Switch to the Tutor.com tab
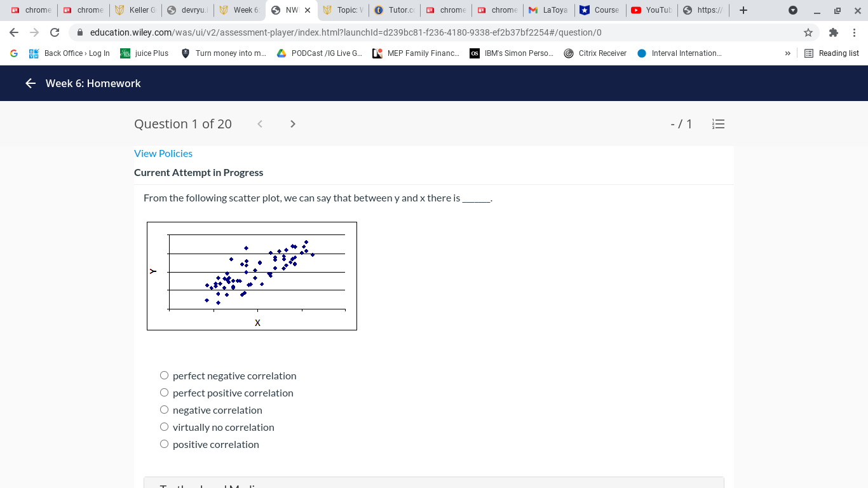The image size is (868, 488). point(395,10)
